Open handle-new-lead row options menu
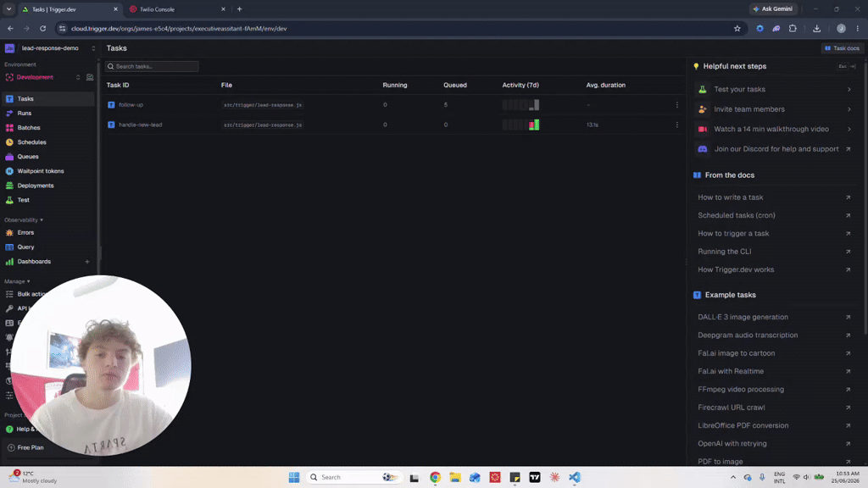The height and width of the screenshot is (488, 868). point(676,125)
